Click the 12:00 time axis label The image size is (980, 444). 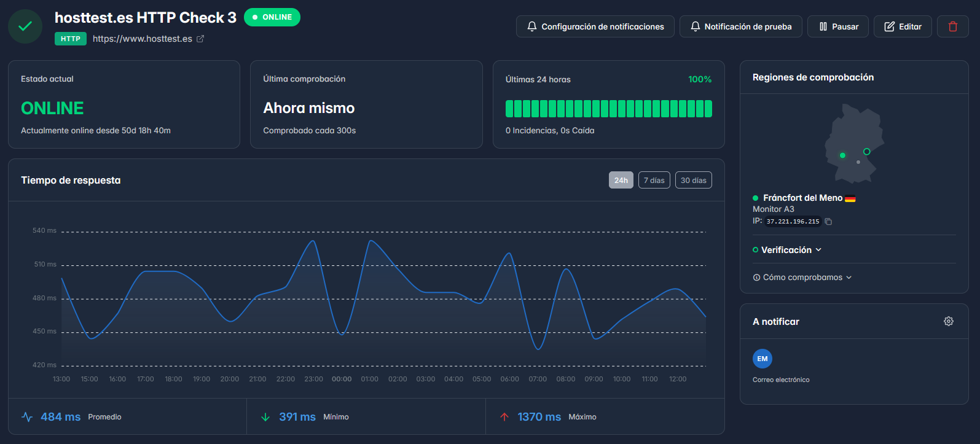678,379
